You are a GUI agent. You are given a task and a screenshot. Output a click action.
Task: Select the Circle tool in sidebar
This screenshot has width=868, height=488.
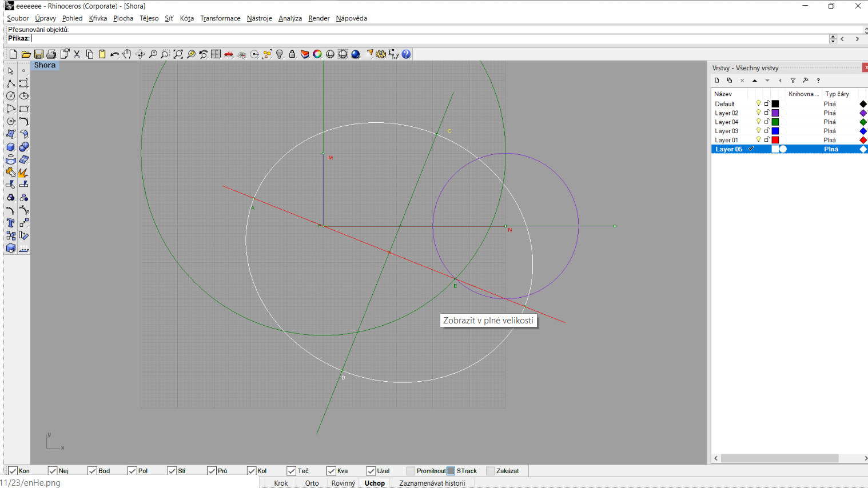click(10, 96)
